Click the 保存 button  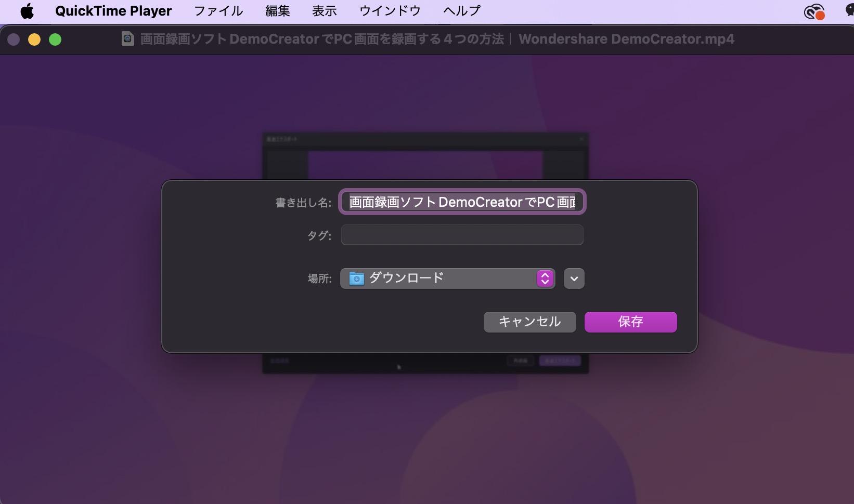[630, 322]
